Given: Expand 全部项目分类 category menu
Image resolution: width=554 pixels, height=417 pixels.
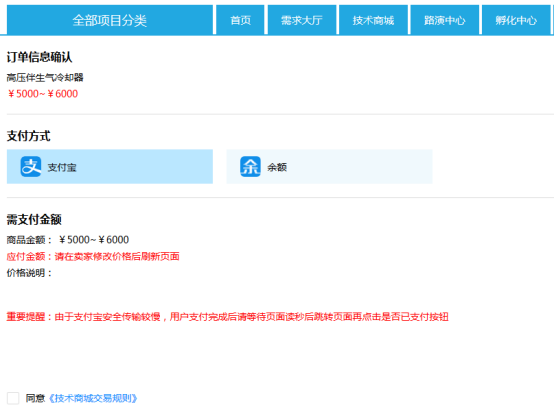Looking at the screenshot, I should click(x=110, y=20).
